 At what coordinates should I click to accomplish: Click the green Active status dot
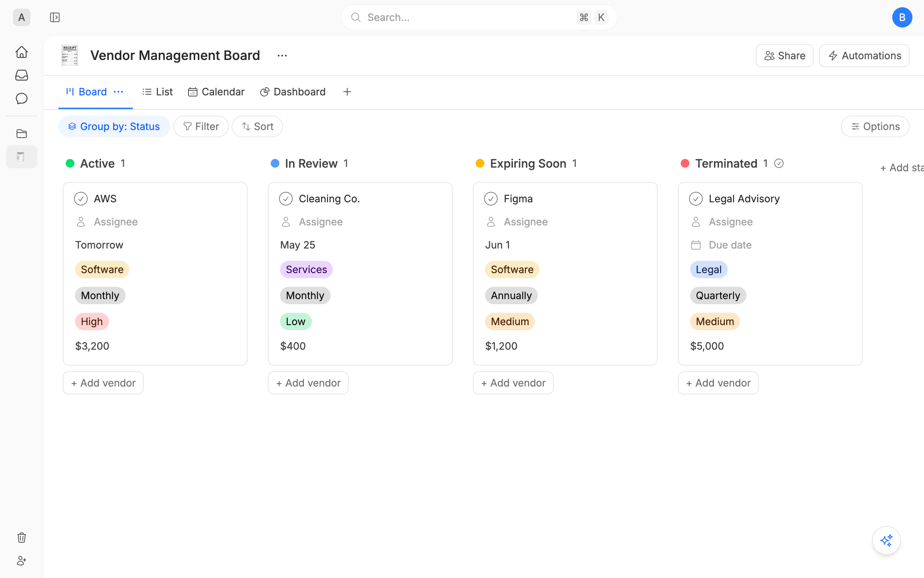70,164
